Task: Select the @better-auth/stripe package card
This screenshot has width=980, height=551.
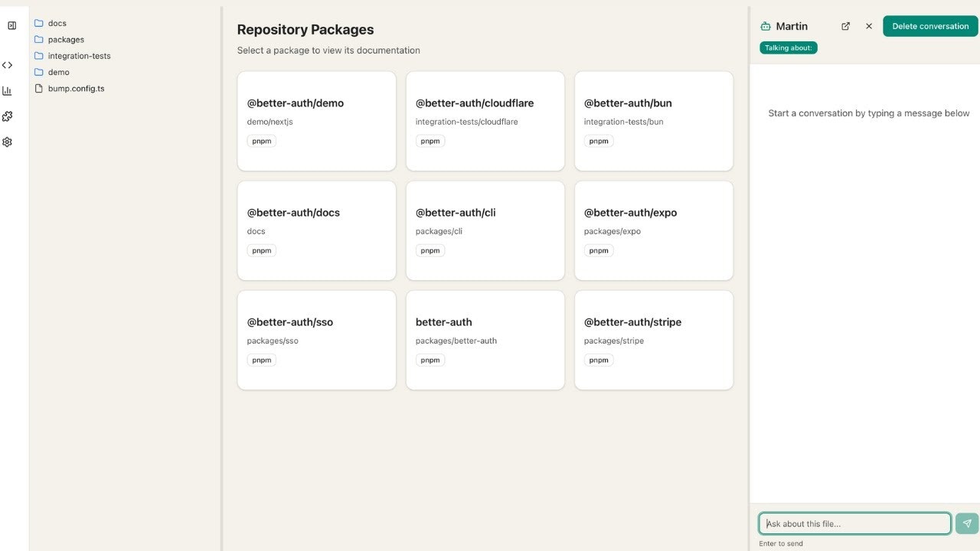Action: click(654, 340)
